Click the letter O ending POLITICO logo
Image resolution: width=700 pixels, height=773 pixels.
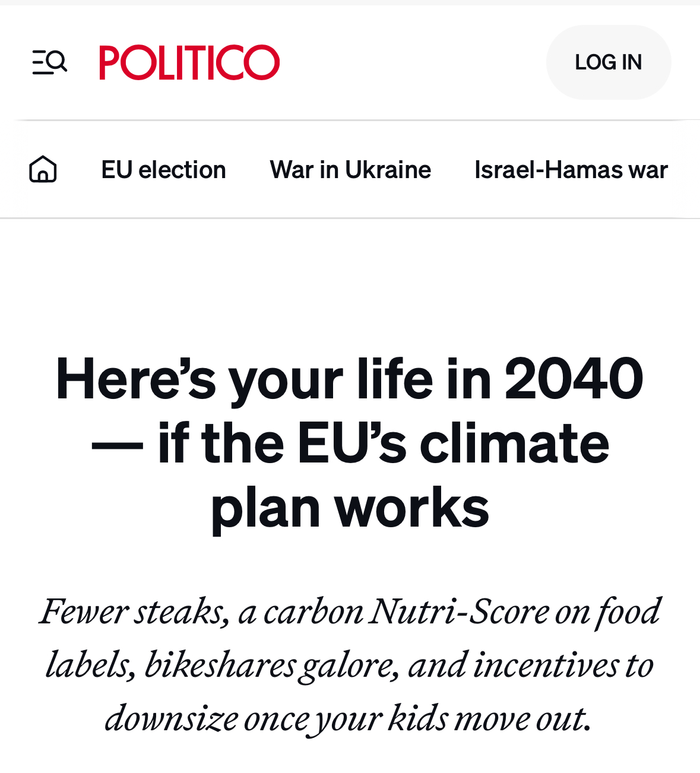coord(261,62)
